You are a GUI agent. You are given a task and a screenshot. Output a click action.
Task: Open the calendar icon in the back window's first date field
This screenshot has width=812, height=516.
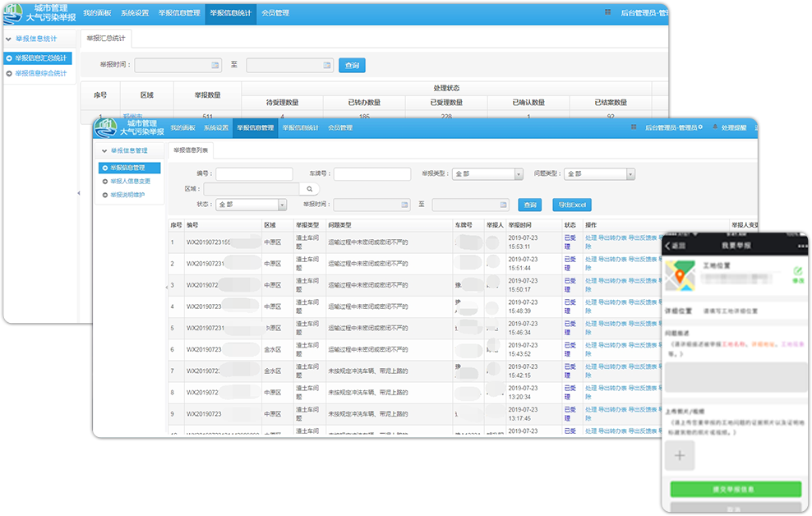point(215,65)
